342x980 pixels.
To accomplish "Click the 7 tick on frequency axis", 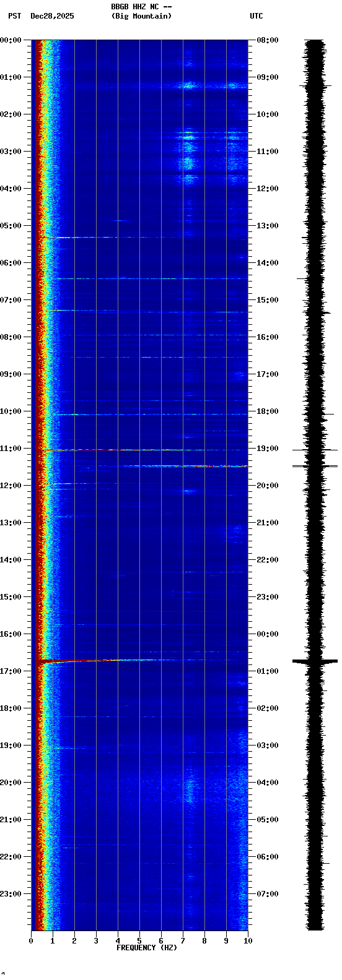I will pos(183,941).
